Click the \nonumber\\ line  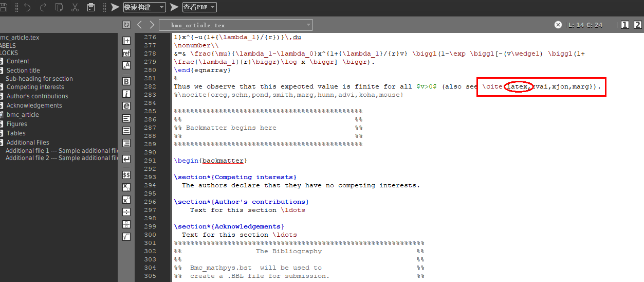pos(192,45)
